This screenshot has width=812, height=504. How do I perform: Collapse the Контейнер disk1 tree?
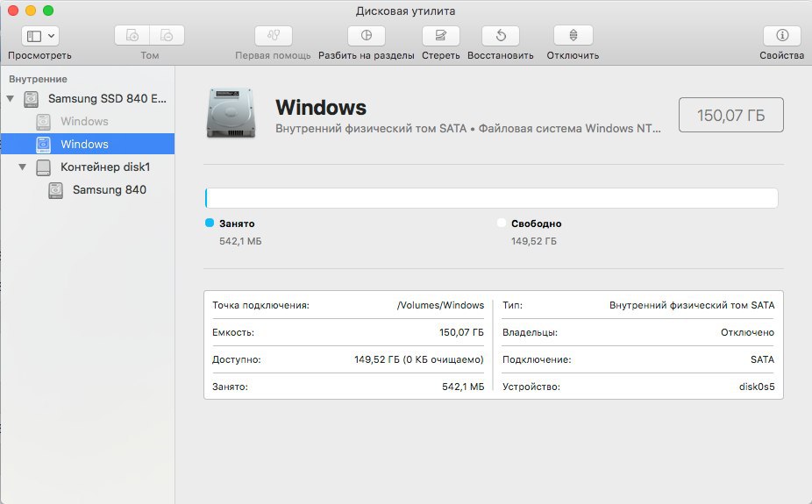pyautogui.click(x=22, y=167)
